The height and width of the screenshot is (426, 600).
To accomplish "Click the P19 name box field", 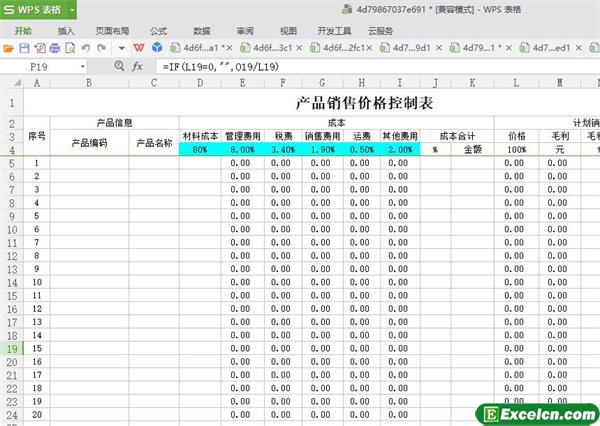I will click(50, 66).
